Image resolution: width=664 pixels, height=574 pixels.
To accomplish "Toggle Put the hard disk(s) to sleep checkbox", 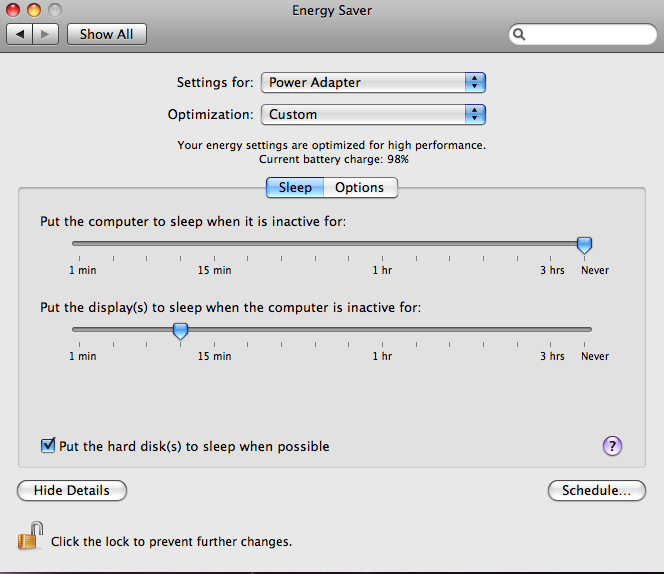I will 48,446.
